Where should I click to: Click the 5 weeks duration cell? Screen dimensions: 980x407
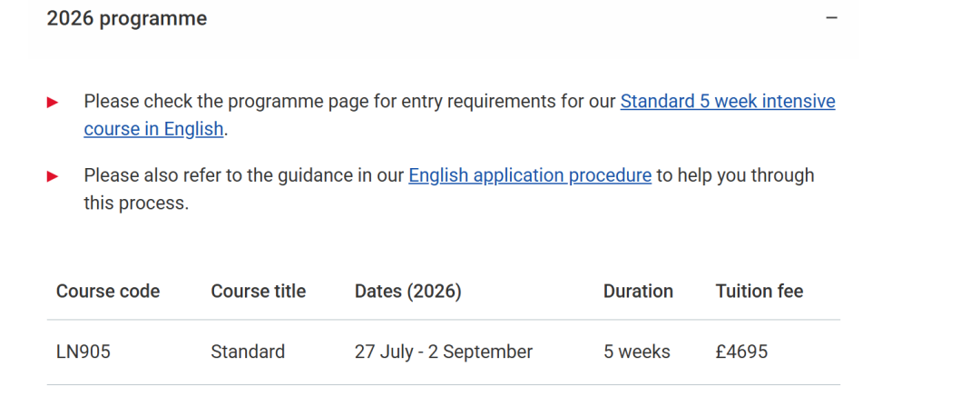pyautogui.click(x=636, y=352)
